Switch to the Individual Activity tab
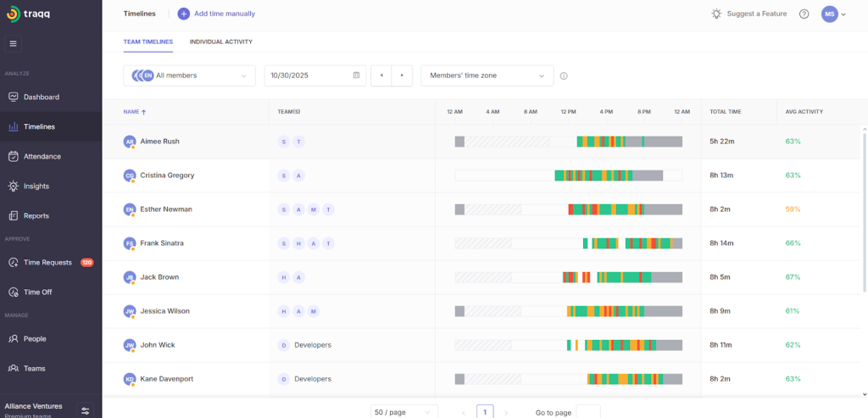The image size is (868, 418). [220, 42]
